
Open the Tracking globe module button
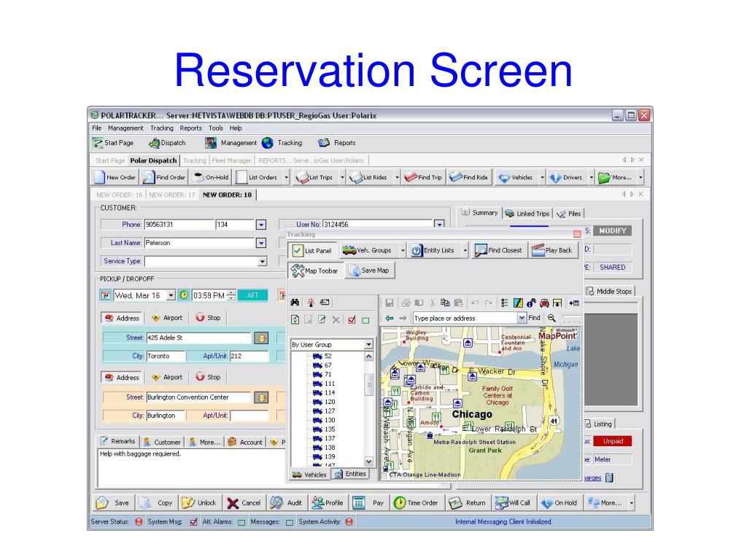[283, 143]
